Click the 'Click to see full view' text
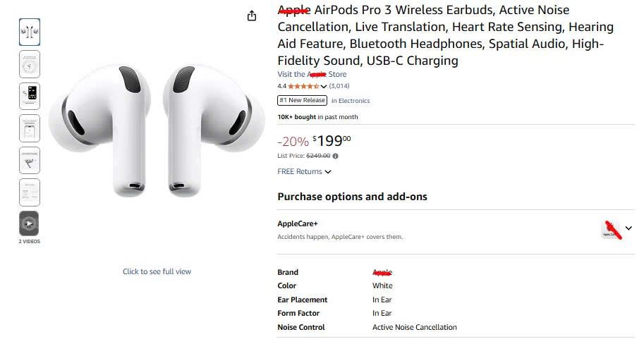 157,271
